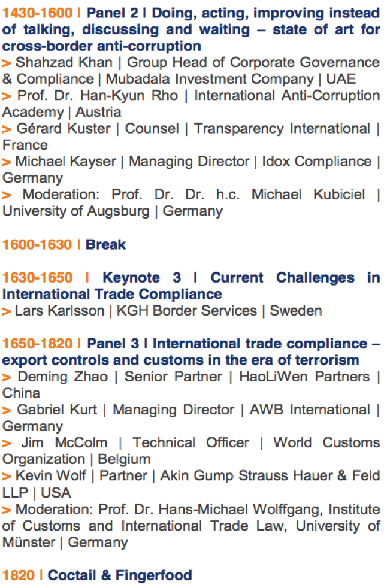Click the orange arrow next to Gabriel Kurt
Screen dimensions: 387x588
click(7, 411)
